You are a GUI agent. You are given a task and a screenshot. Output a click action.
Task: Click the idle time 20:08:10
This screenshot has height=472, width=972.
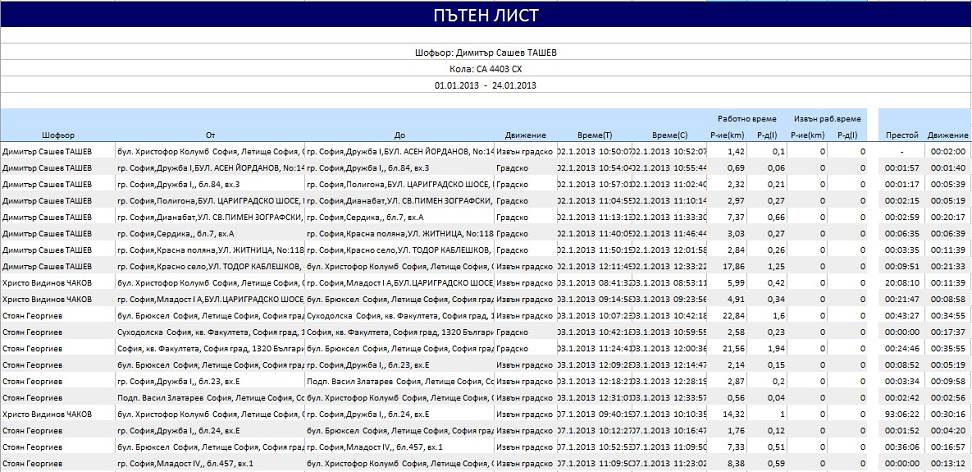pyautogui.click(x=901, y=283)
